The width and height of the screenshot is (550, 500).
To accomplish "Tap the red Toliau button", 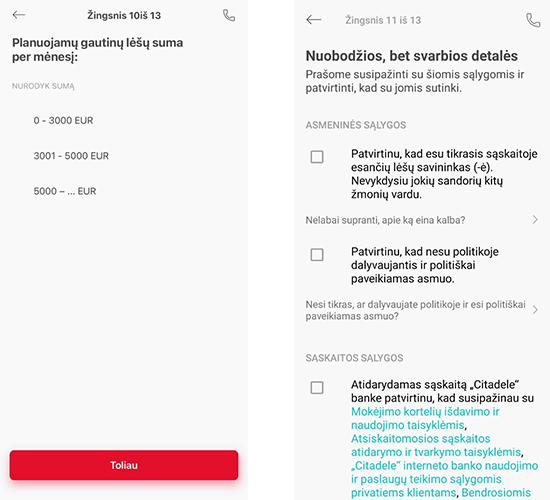I will 124,465.
